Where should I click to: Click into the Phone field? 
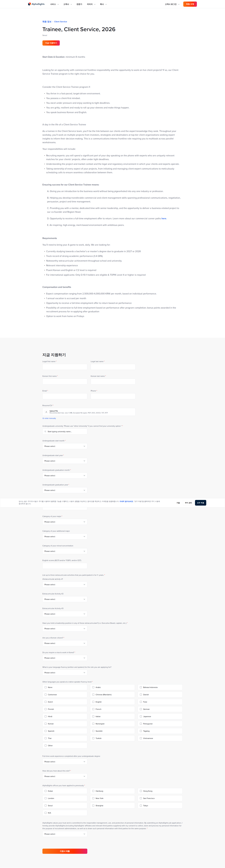(113, 396)
